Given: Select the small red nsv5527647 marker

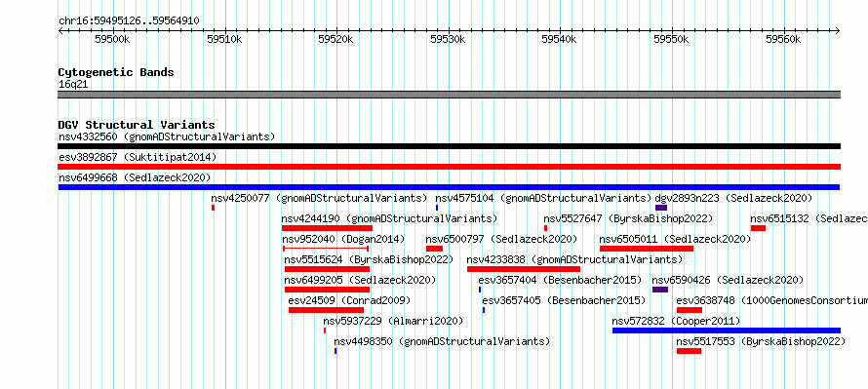Looking at the screenshot, I should click(546, 228).
